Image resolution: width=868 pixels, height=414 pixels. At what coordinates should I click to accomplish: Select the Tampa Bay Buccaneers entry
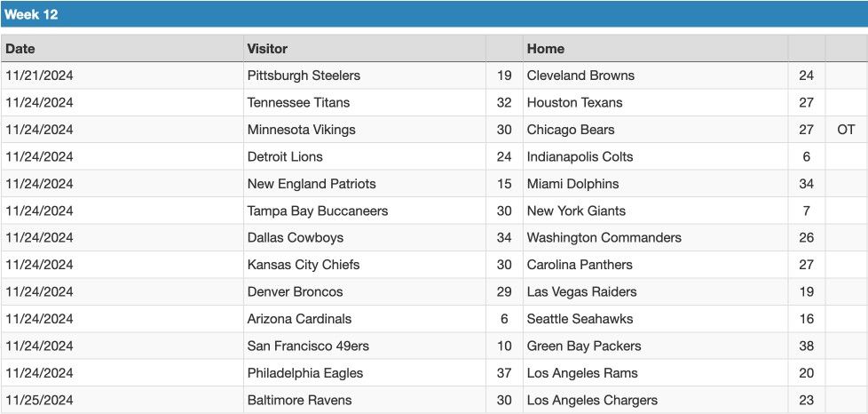click(x=317, y=211)
